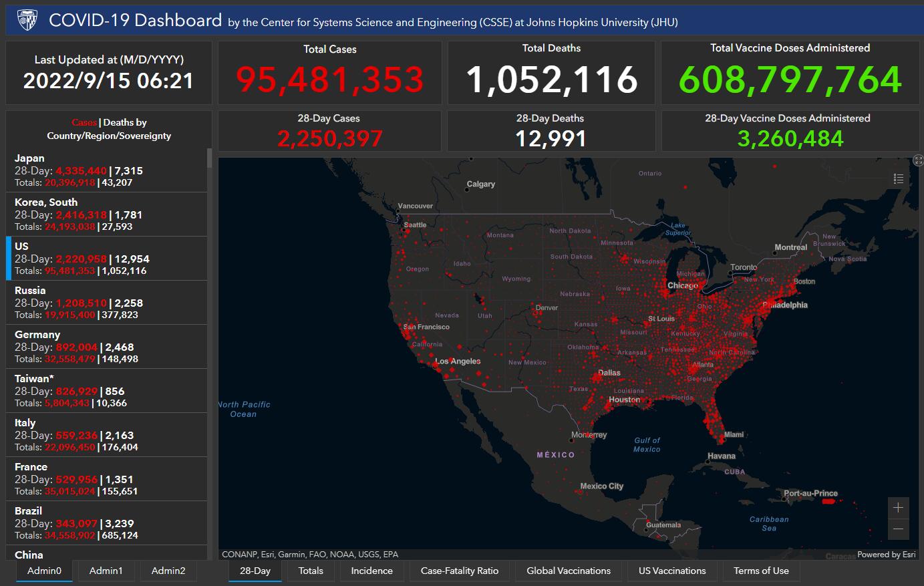The image size is (924, 586).
Task: Choose the US entry in the country list
Action: coord(107,259)
